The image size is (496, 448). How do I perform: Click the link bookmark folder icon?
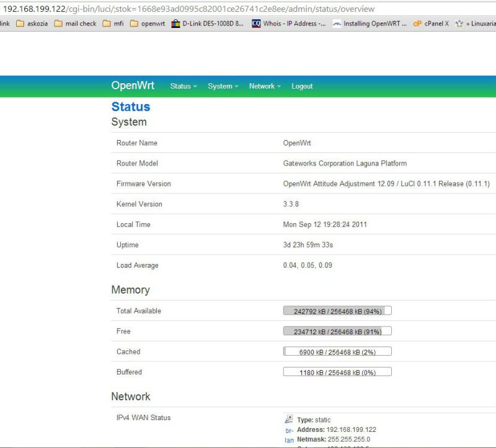coord(5,24)
